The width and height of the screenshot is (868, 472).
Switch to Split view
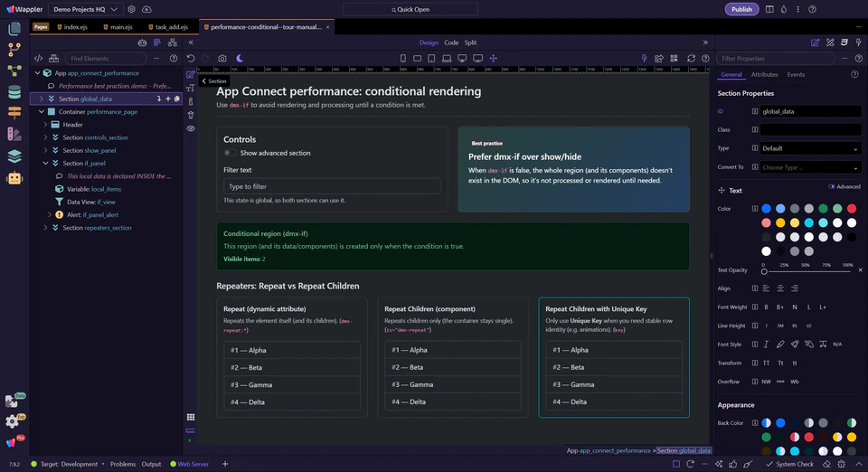pos(470,42)
